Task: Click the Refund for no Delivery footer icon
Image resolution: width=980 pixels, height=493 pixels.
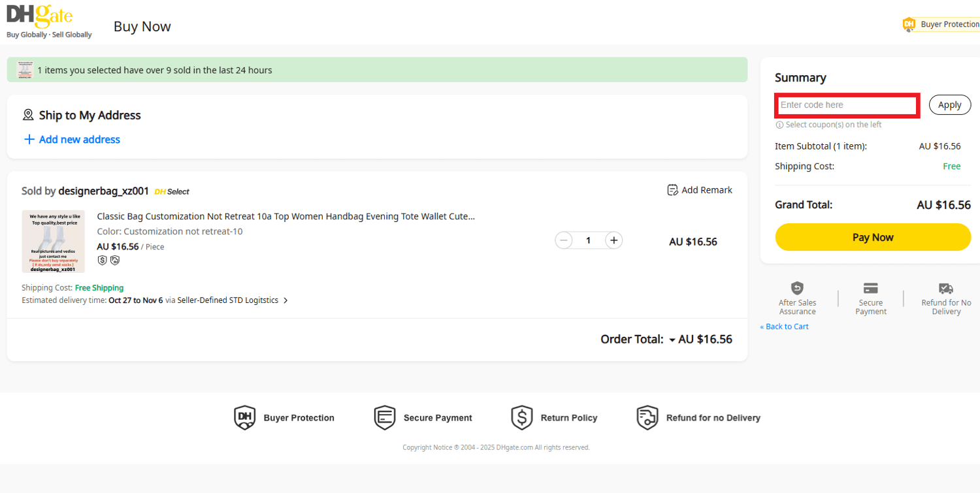Action: [646, 417]
